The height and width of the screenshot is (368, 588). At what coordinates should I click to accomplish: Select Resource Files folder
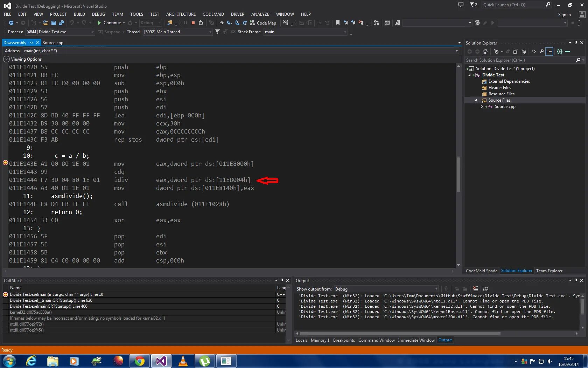501,94
